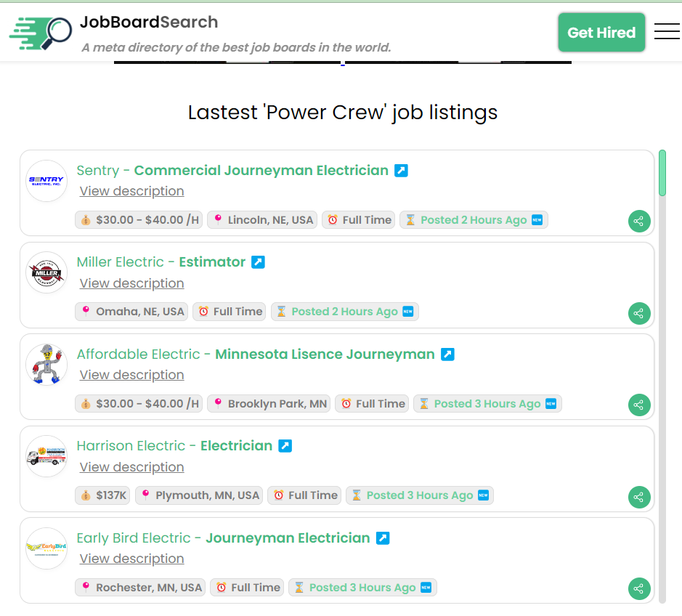Click the Sentry Electric company logo

[x=46, y=181]
